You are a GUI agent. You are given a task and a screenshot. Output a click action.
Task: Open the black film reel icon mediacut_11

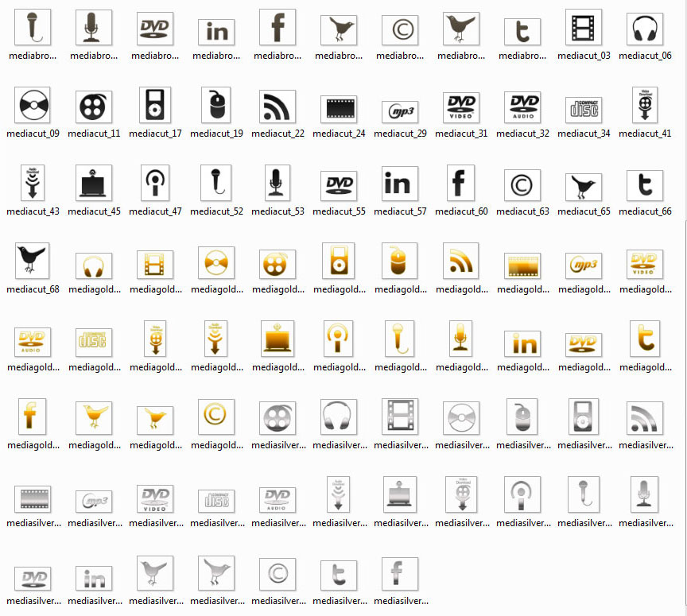pyautogui.click(x=94, y=107)
